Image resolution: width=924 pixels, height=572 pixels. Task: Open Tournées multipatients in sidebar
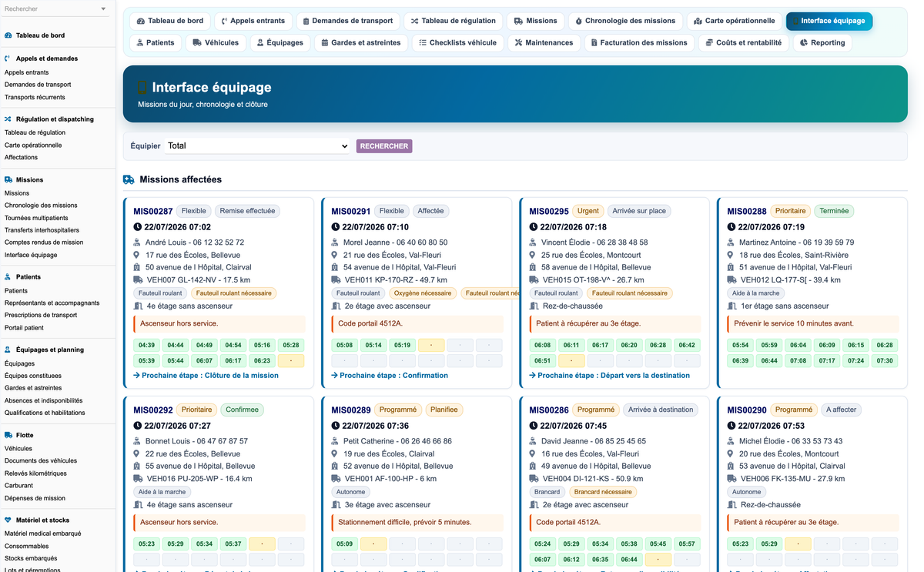[x=36, y=218]
